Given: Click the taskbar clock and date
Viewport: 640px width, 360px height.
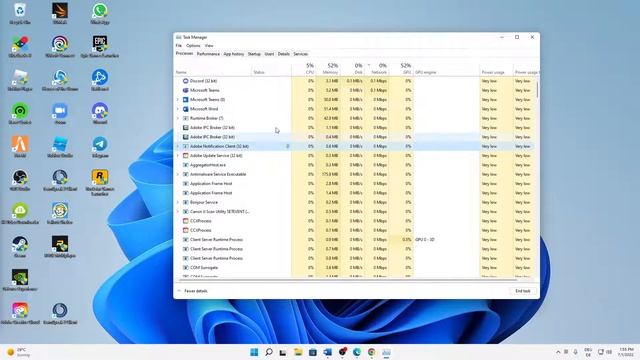Looking at the screenshot, I should pyautogui.click(x=626, y=352).
